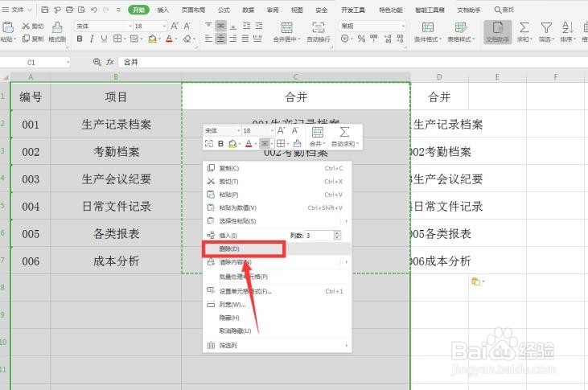Click the 列数 column count input field
The image size is (588, 390).
319,235
